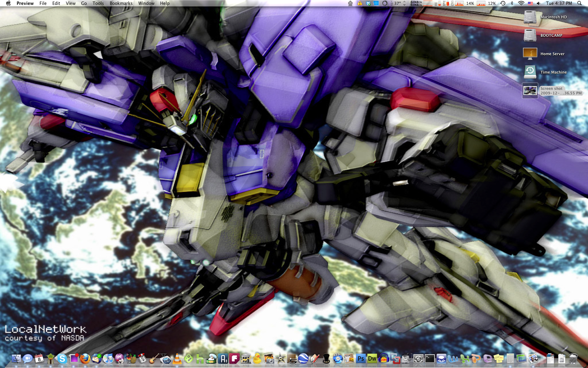The width and height of the screenshot is (588, 368).
Task: Click the Spotlight search magnifier
Action: tap(579, 3)
